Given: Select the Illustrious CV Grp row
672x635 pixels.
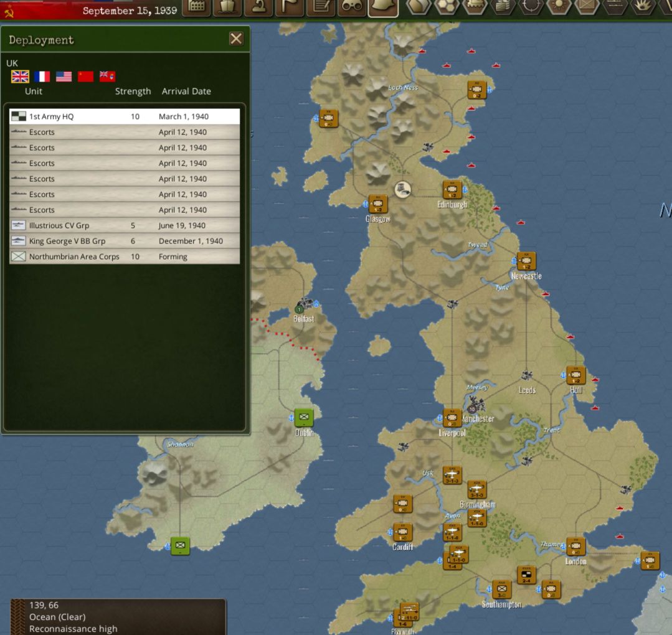Looking at the screenshot, I should tap(125, 225).
